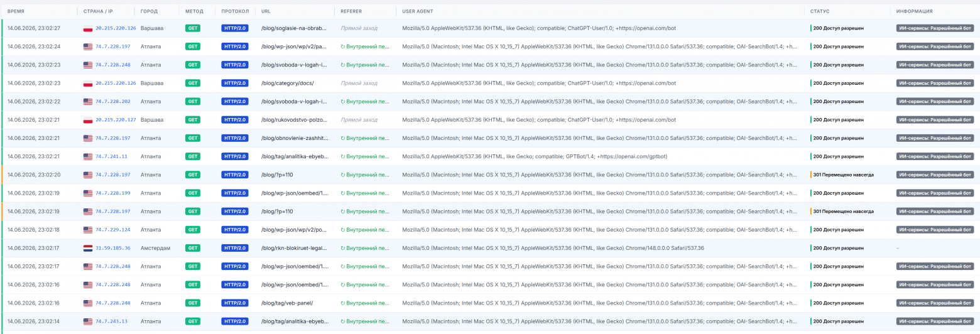Open IP address 74.7.228.202
Screen dimensions: 980x334
[113, 102]
